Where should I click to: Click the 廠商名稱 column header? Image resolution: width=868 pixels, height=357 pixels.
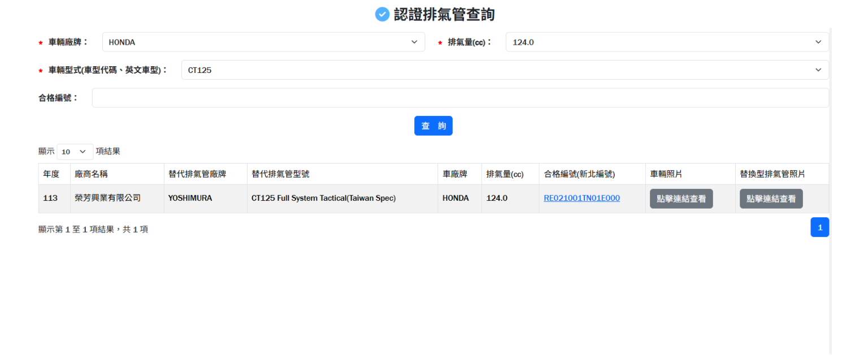tap(91, 174)
